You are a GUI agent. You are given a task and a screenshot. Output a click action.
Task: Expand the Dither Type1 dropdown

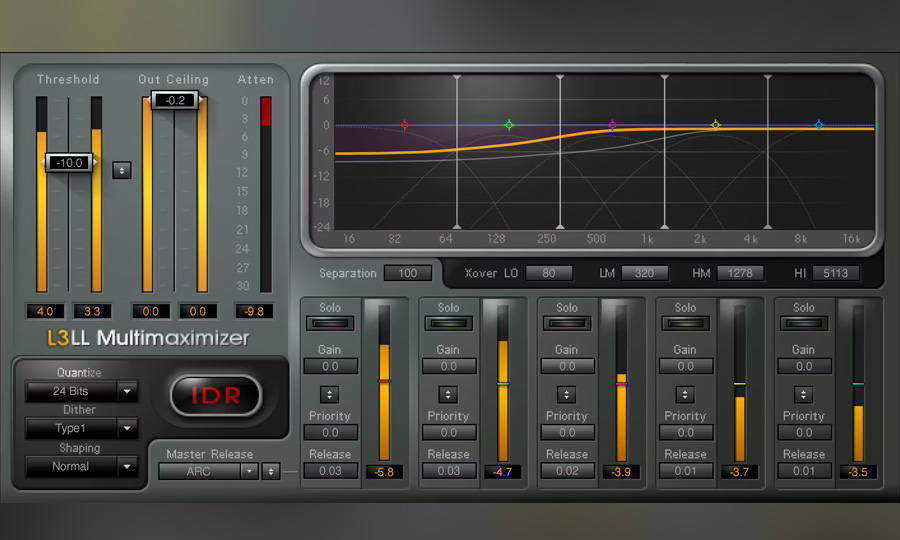coord(82,429)
